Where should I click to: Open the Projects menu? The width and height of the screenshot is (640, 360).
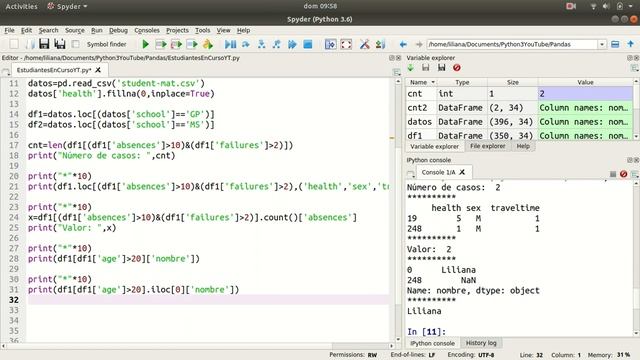177,30
